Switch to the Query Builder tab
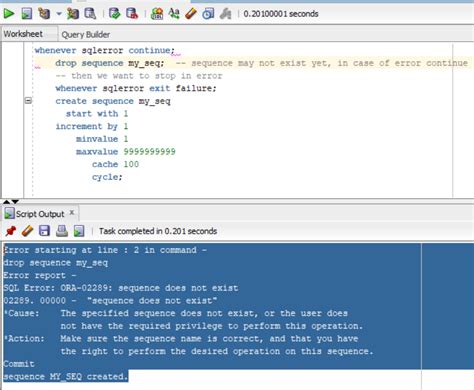Image resolution: width=474 pixels, height=390 pixels. click(86, 34)
